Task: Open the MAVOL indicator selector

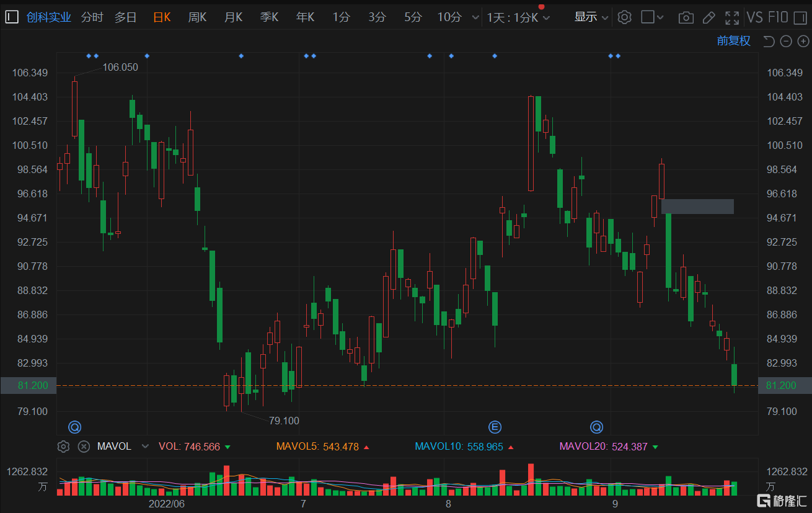Action: [114, 447]
